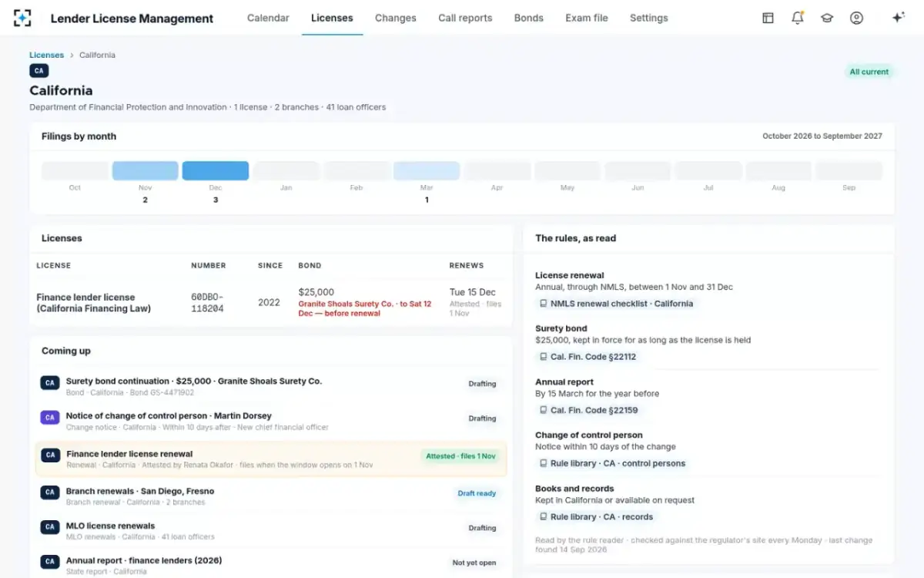Select the December filings bar
The height and width of the screenshot is (578, 924).
(x=216, y=170)
